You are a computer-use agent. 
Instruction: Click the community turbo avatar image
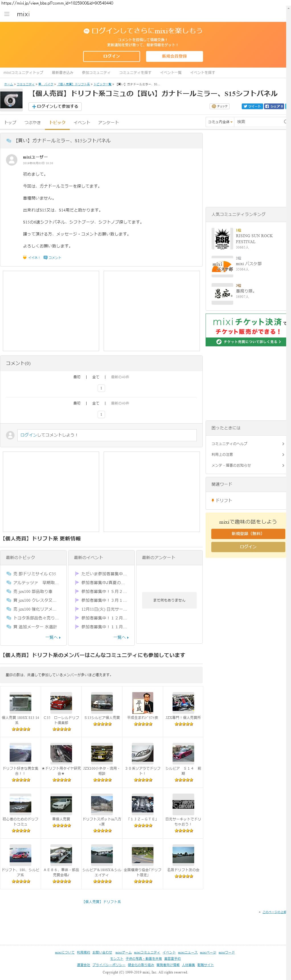click(x=11, y=100)
